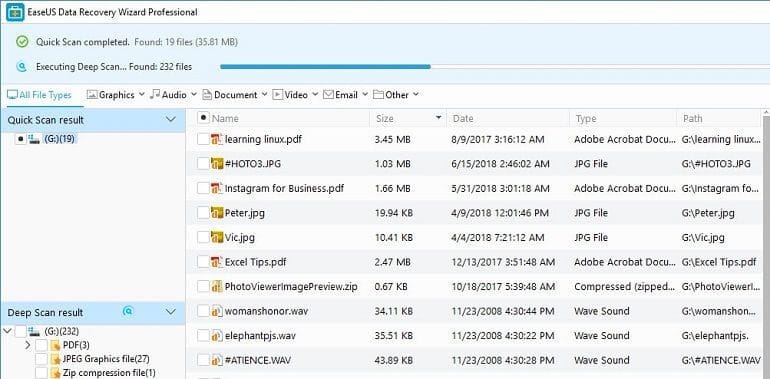
Task: Check the learning linux.pdf checkbox
Action: [x=203, y=139]
